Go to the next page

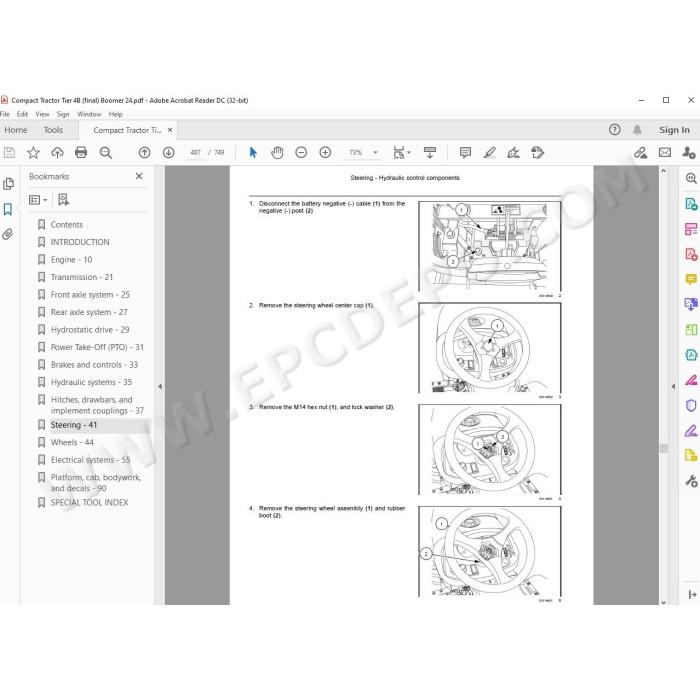coord(168,153)
